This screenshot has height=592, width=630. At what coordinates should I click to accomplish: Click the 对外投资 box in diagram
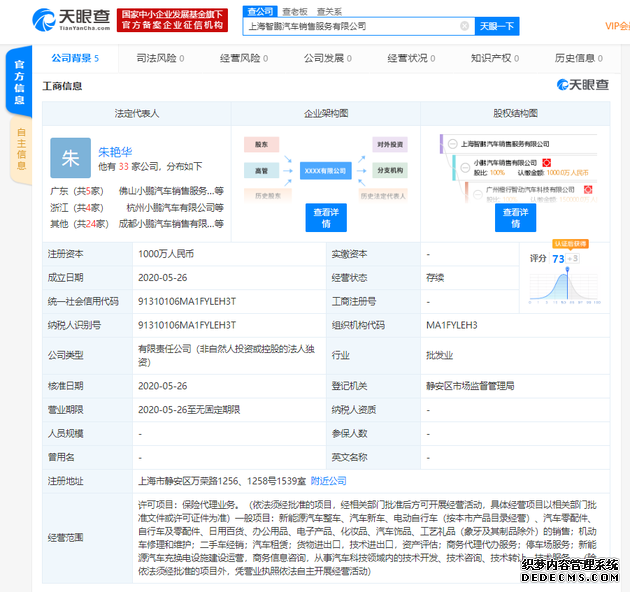point(390,144)
